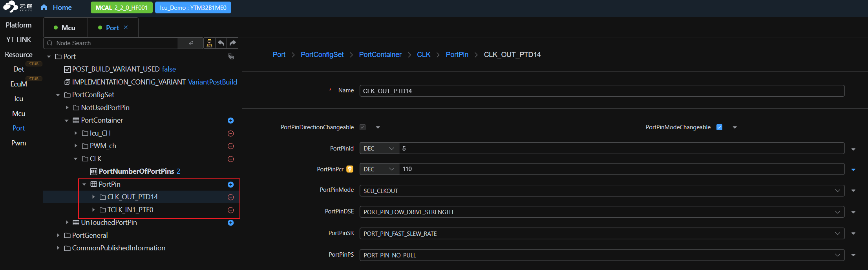Expand the PortGeneral tree node

pyautogui.click(x=58, y=235)
